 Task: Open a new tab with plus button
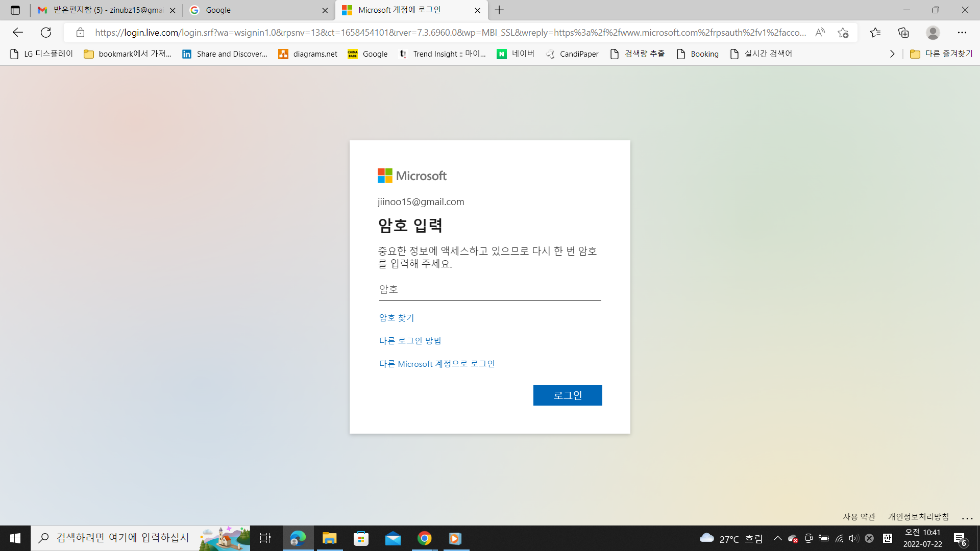point(499,10)
